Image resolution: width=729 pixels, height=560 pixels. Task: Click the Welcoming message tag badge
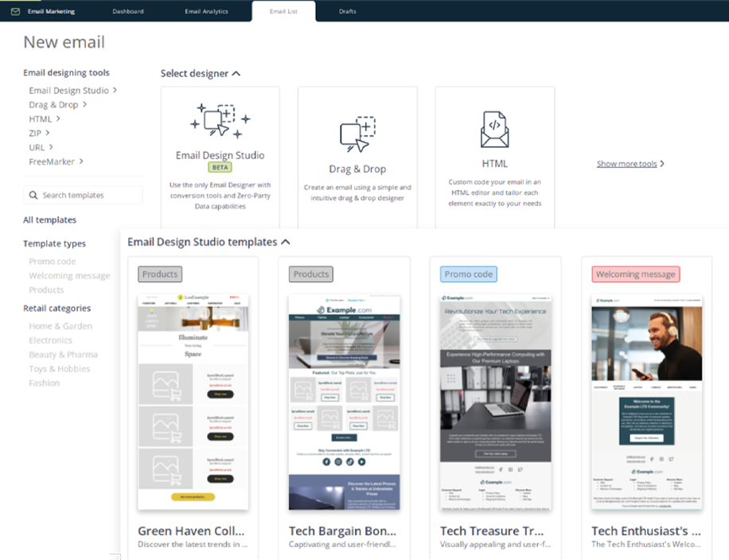coord(636,274)
